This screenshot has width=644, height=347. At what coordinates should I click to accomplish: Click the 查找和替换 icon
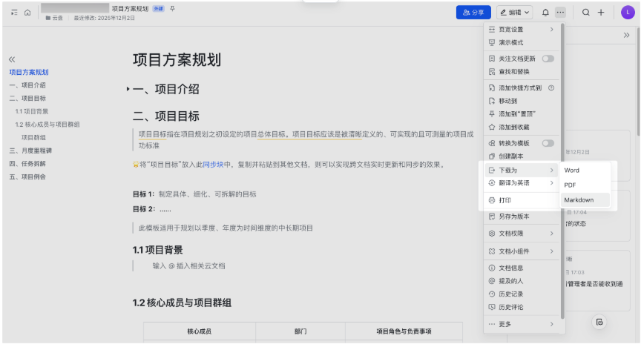point(492,71)
